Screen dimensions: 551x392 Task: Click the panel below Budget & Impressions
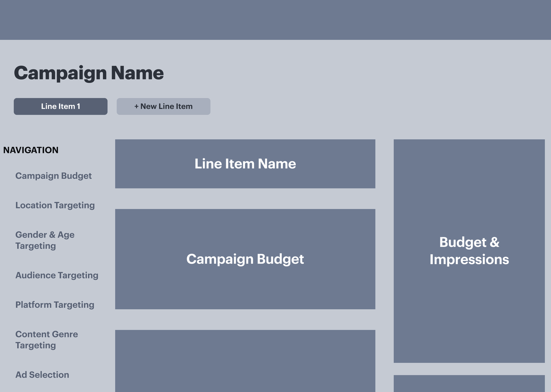coord(469,384)
